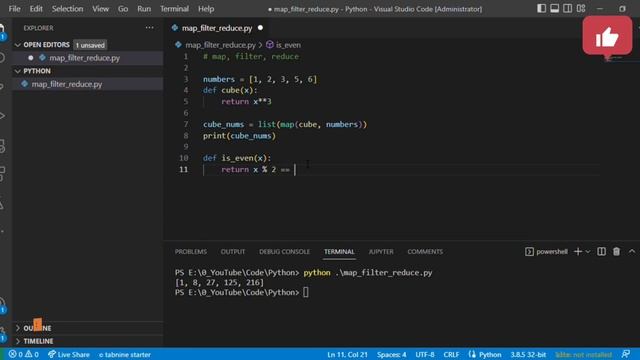The height and width of the screenshot is (360, 640).
Task: Maximize panel with chevron up icon
Action: (632, 252)
